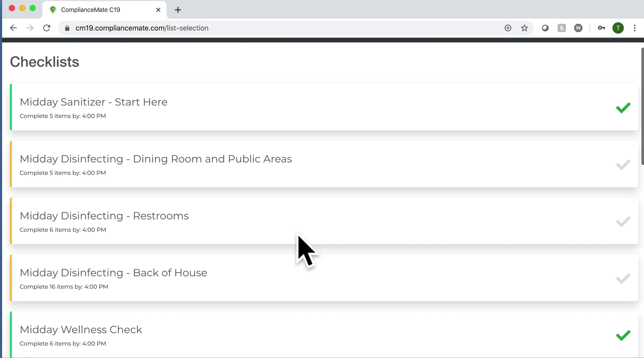Click the page vertical scrollbar
The height and width of the screenshot is (358, 644).
pos(642,106)
